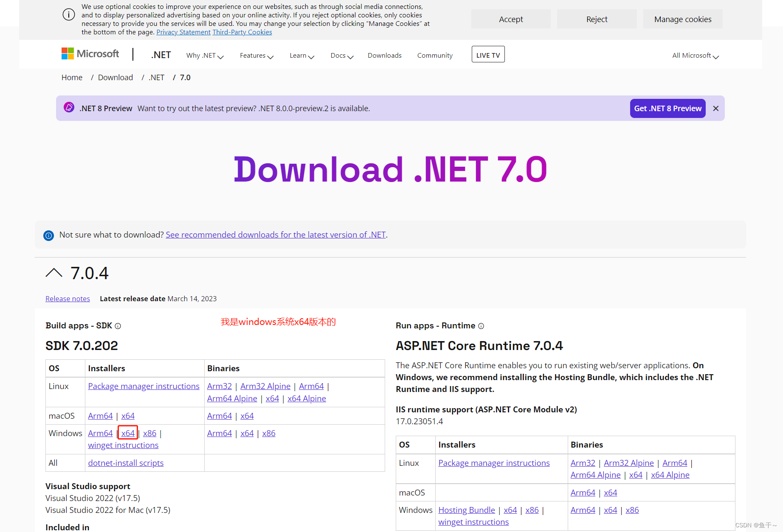
Task: Open SDK winget instructions link
Action: [123, 445]
